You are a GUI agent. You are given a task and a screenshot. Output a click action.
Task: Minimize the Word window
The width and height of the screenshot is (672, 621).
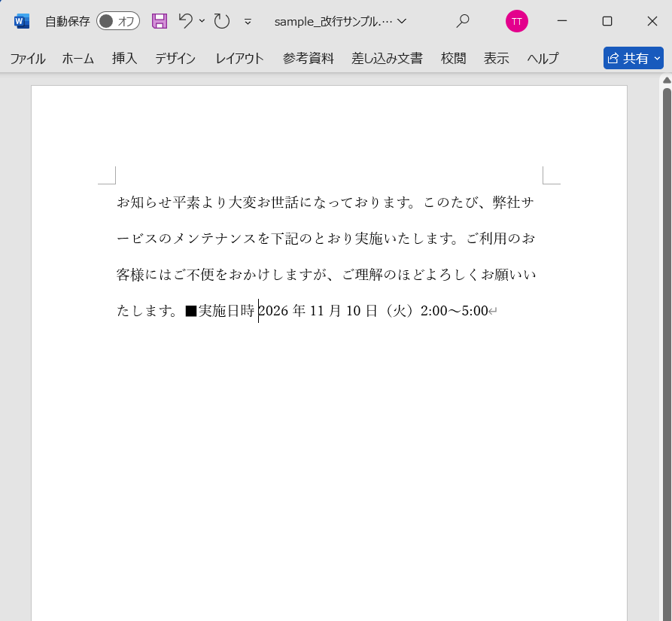[x=562, y=21]
